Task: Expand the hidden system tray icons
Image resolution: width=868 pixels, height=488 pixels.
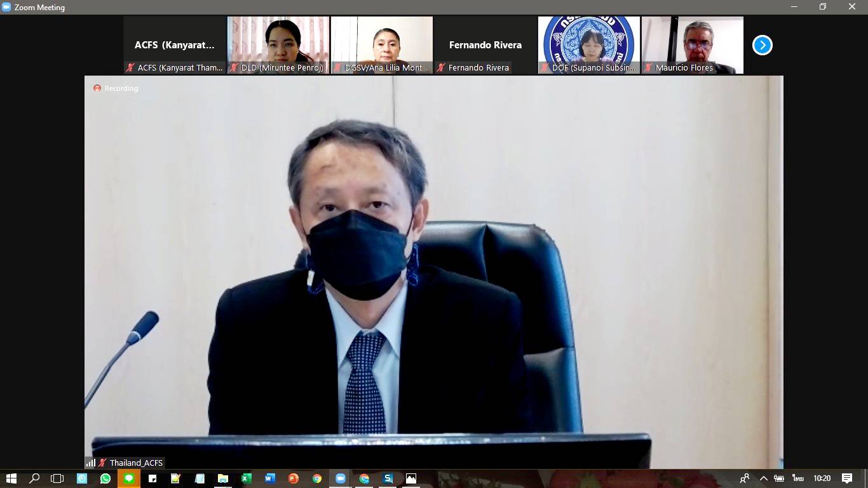Action: 764,478
